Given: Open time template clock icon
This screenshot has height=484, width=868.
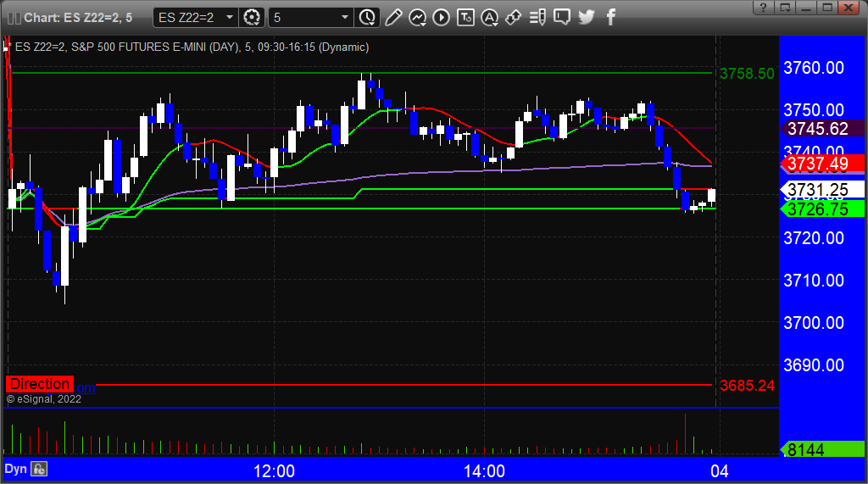Looking at the screenshot, I should (367, 18).
